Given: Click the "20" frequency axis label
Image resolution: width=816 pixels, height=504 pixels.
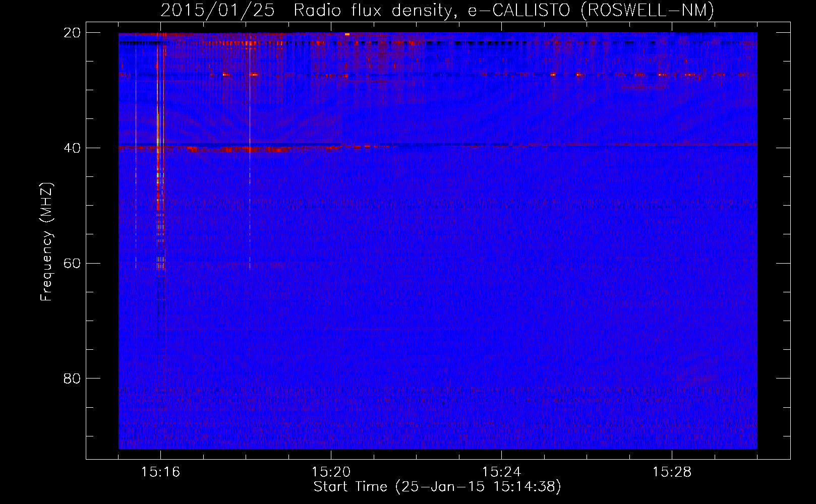Looking at the screenshot, I should pyautogui.click(x=72, y=33).
